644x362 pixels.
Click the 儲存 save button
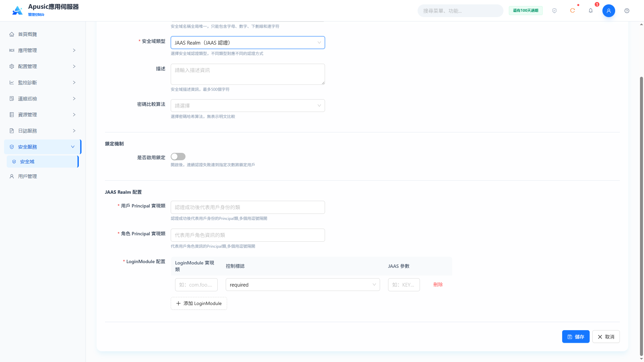(x=576, y=337)
